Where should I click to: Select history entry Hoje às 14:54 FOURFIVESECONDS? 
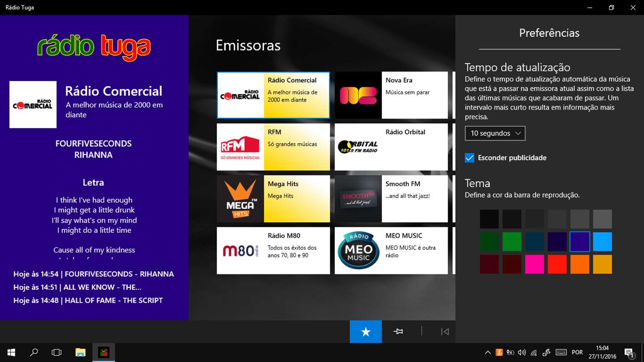point(93,274)
